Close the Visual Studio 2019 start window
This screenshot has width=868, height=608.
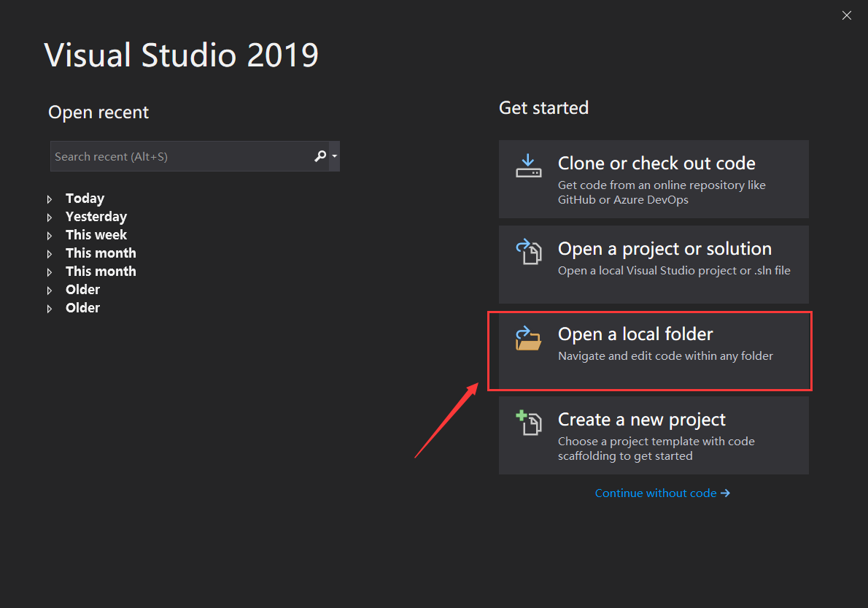tap(846, 15)
